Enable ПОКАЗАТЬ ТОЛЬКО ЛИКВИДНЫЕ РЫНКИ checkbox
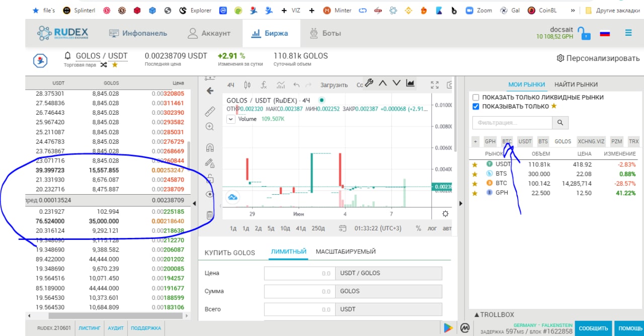 pyautogui.click(x=475, y=97)
